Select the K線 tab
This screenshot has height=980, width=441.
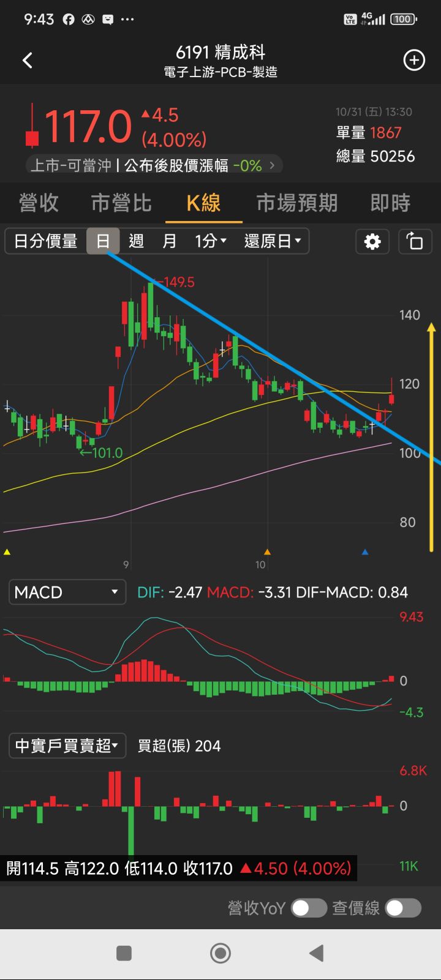pos(204,203)
